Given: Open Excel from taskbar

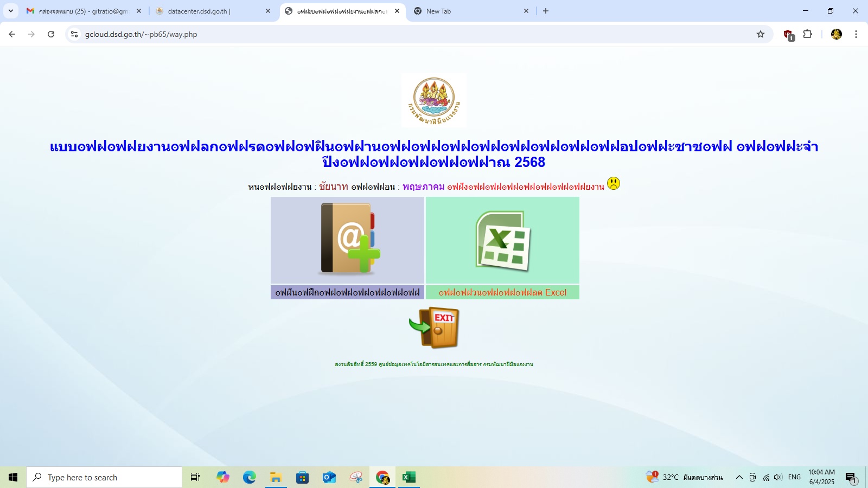Looking at the screenshot, I should [x=409, y=477].
